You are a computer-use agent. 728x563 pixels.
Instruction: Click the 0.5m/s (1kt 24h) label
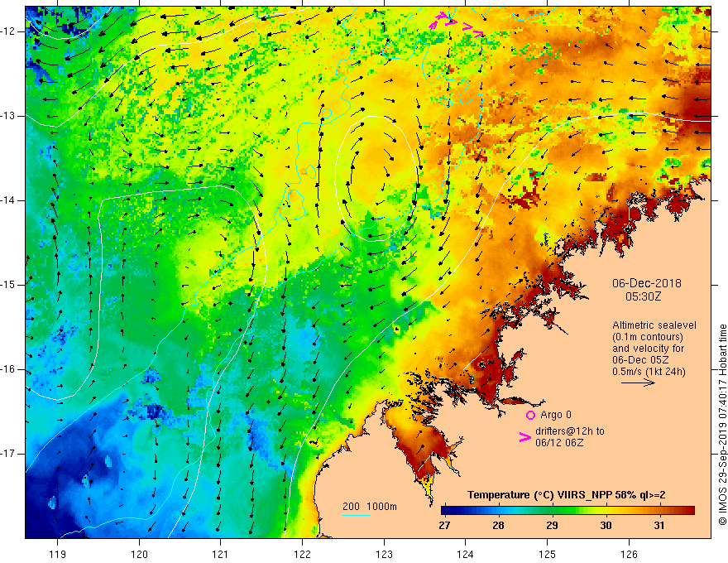[x=649, y=371]
